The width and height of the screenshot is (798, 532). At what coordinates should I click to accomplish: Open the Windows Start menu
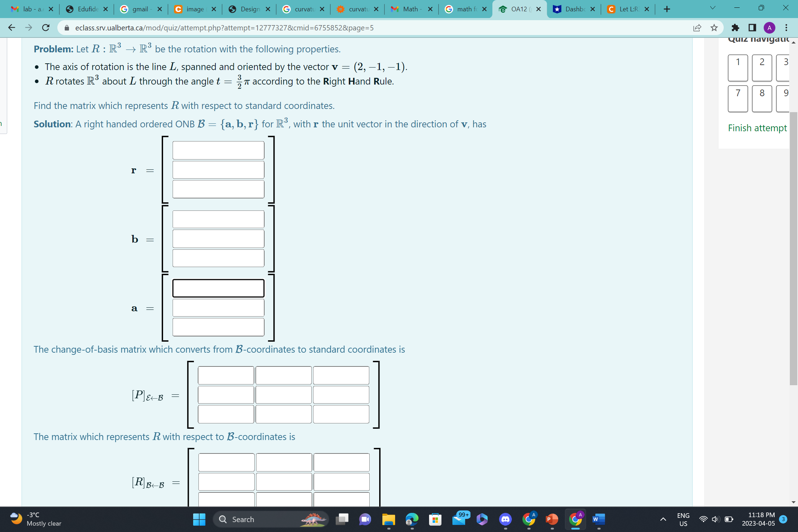click(199, 519)
